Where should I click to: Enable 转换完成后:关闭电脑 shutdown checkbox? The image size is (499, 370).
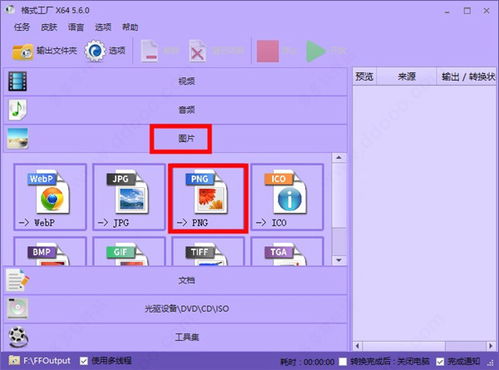click(x=343, y=362)
